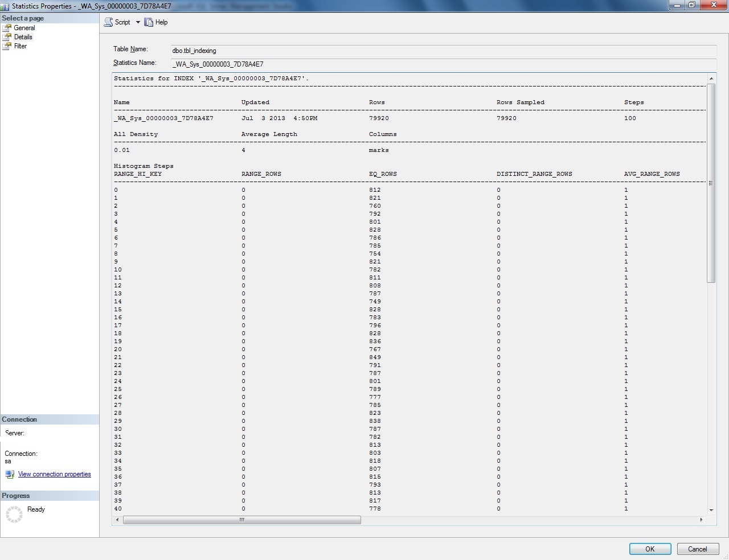Dismiss dialog with the Cancel button
The image size is (729, 560).
coord(698,549)
